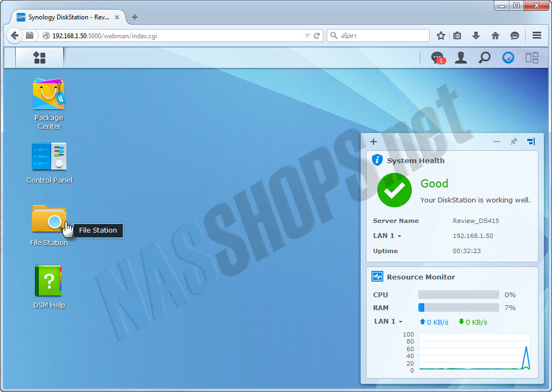Click the Review_DS415 server name

[x=475, y=221]
